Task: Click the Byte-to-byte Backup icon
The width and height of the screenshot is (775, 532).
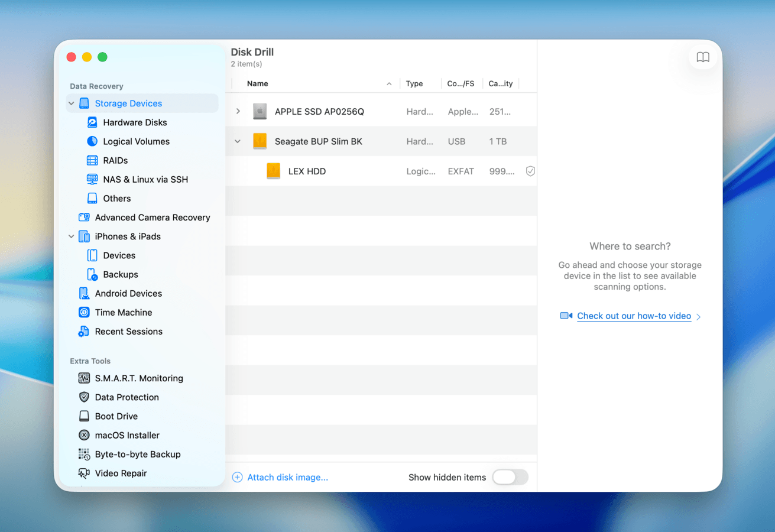Action: coord(84,455)
